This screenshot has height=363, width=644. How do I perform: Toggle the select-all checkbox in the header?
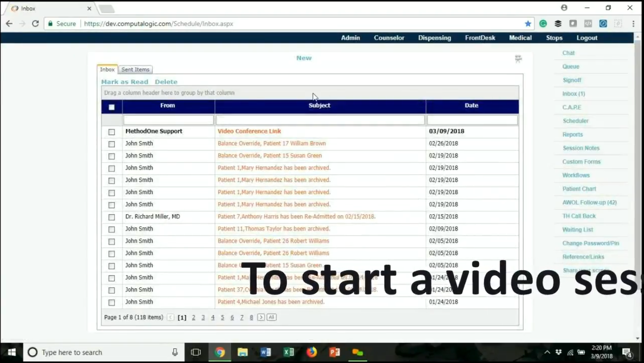(x=111, y=107)
